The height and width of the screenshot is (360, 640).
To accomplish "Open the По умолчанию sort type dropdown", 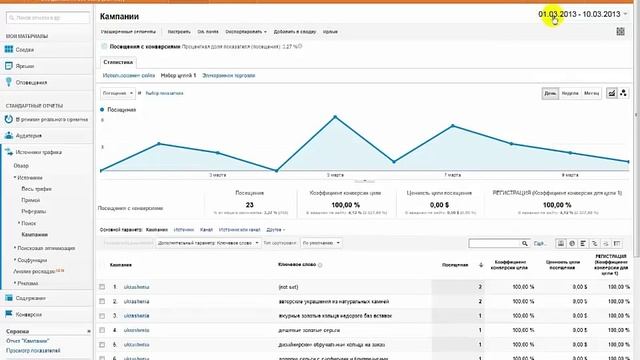I will [x=321, y=243].
